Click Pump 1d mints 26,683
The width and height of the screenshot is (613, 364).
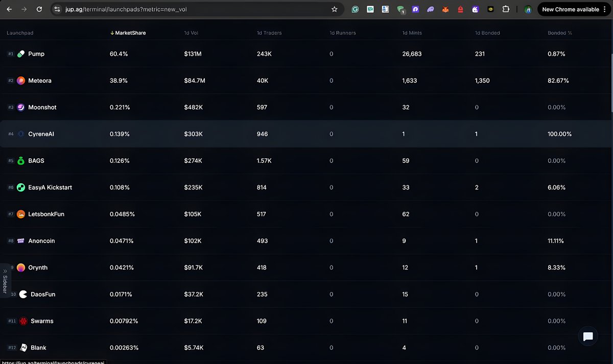pos(412,54)
